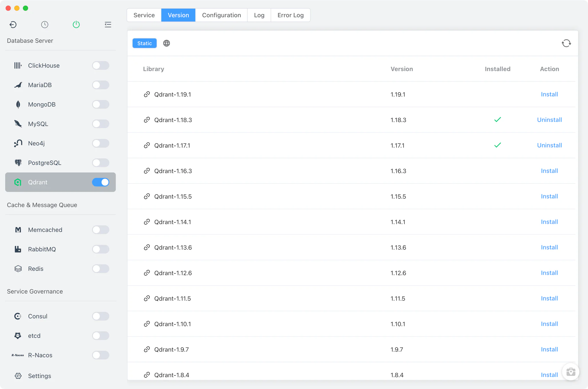Click the globe icon next to Static
Viewport: 588px width, 389px height.
[x=167, y=43]
